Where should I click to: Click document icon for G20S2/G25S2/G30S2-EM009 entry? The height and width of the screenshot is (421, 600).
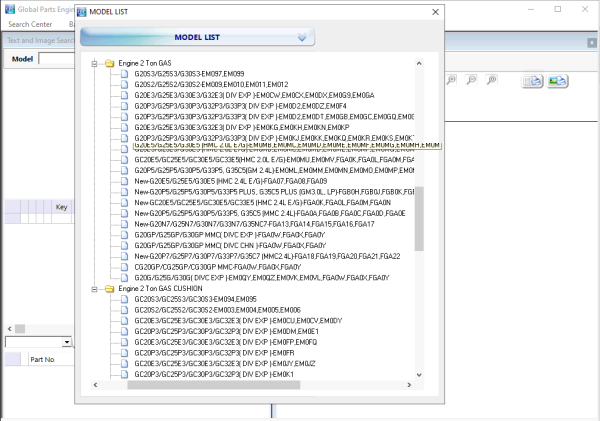(x=124, y=84)
